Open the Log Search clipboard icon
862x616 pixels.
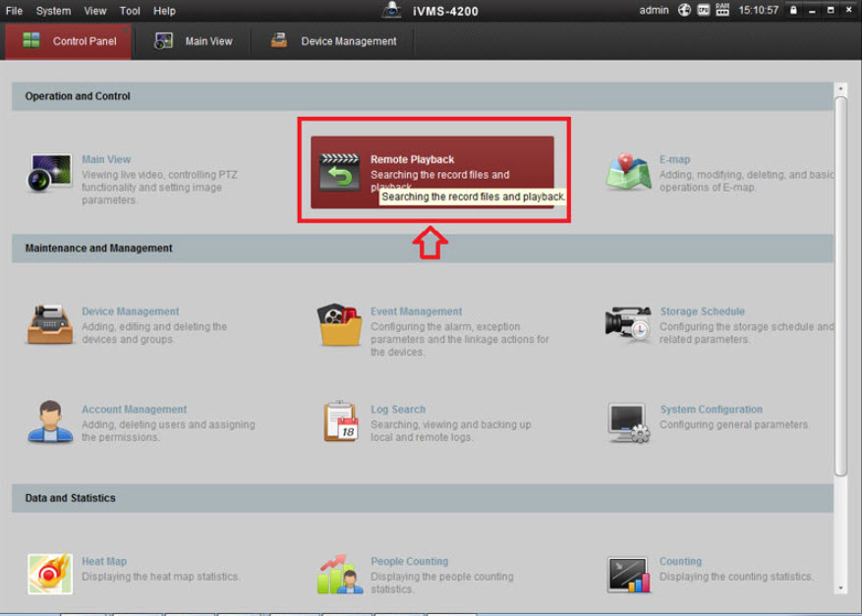point(340,422)
